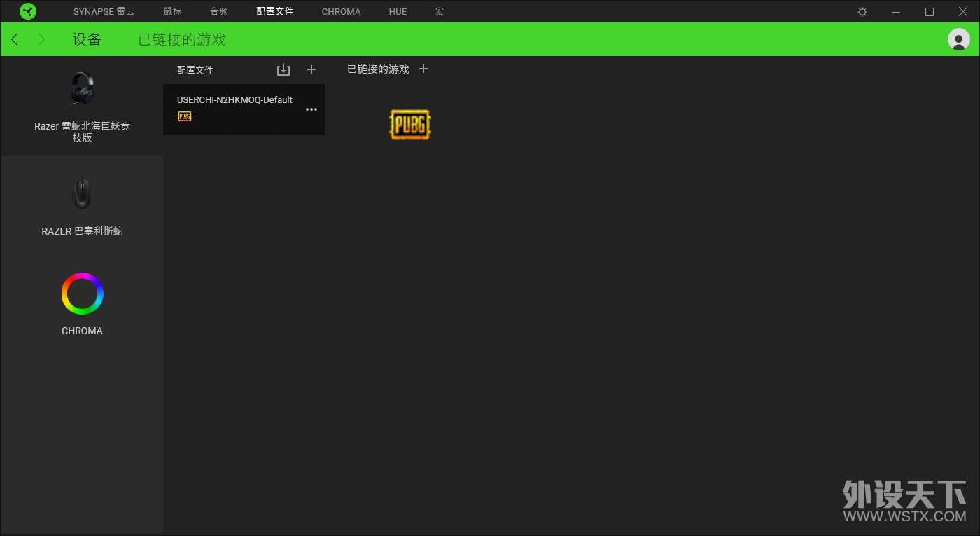Select the 设备 sub-tab
This screenshot has height=536, width=980.
pyautogui.click(x=87, y=39)
